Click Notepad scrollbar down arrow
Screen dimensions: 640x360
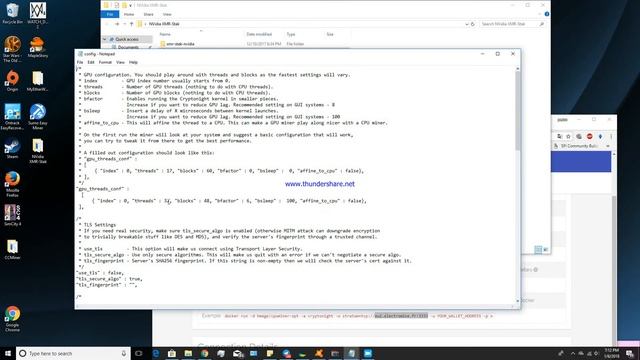click(x=518, y=301)
